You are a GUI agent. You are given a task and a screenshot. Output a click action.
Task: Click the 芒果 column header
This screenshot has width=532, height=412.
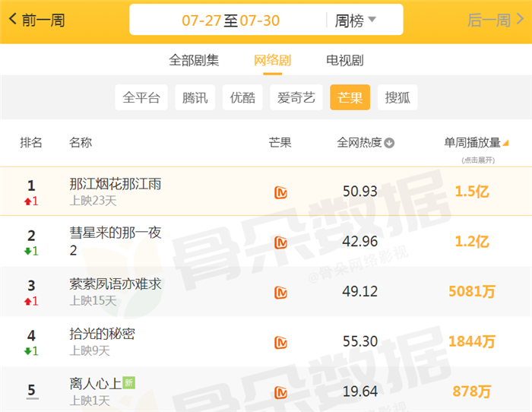[280, 143]
